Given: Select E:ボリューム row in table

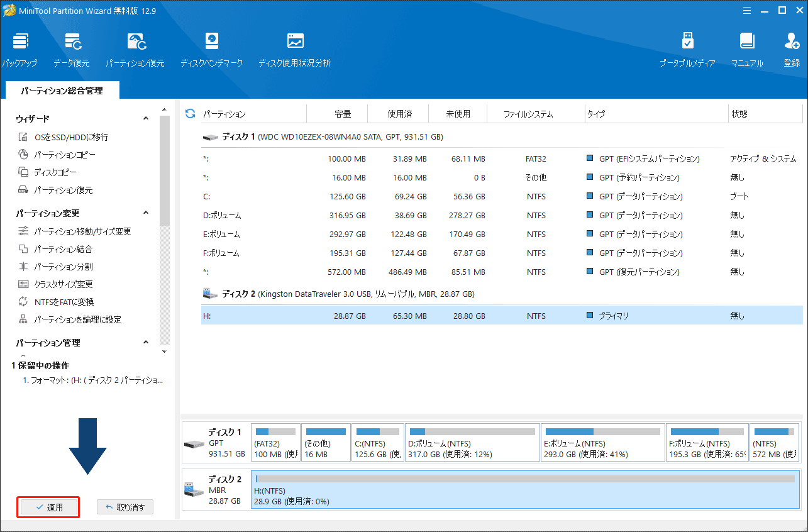Looking at the screenshot, I should click(x=502, y=234).
